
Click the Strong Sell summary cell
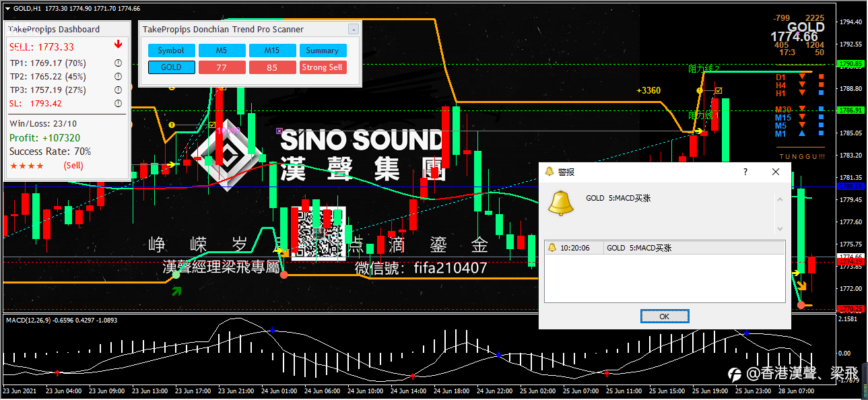pos(323,67)
